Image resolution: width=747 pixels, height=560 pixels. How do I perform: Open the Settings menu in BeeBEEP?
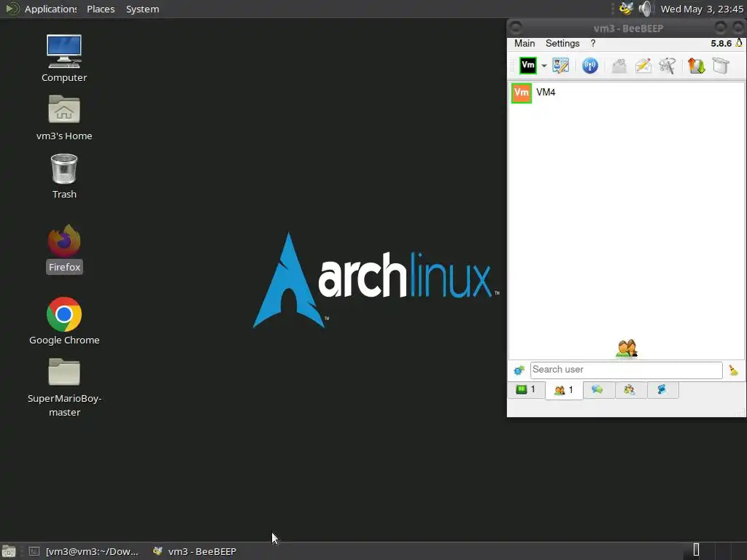562,43
